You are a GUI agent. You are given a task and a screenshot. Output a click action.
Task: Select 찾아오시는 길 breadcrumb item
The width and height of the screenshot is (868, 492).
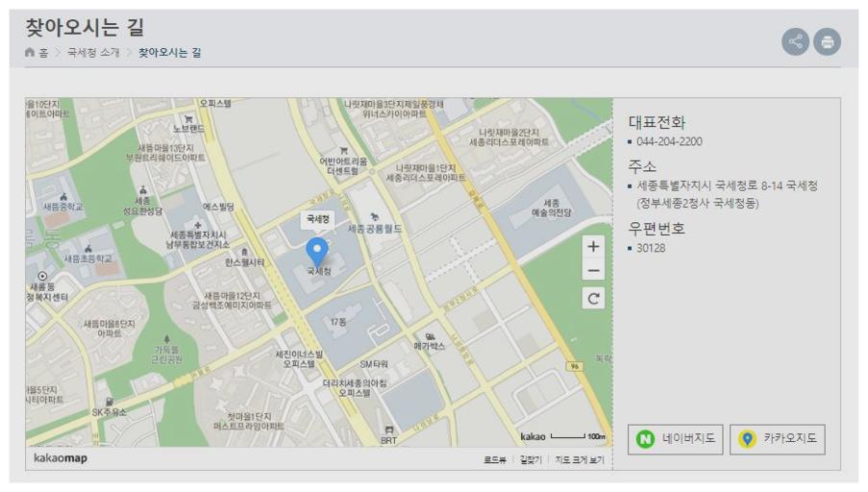click(x=169, y=53)
